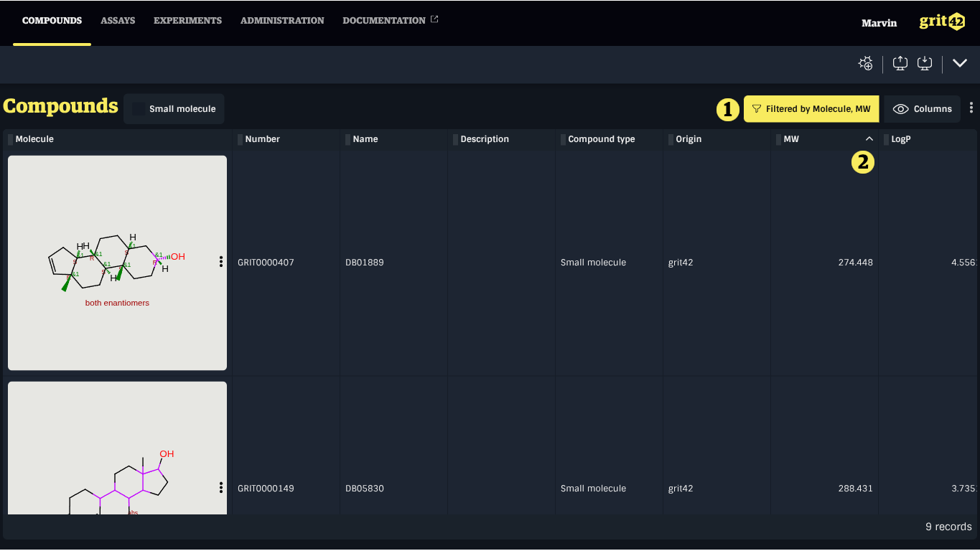Sort by the Compound type column header
The height and width of the screenshot is (551, 980).
(x=602, y=139)
